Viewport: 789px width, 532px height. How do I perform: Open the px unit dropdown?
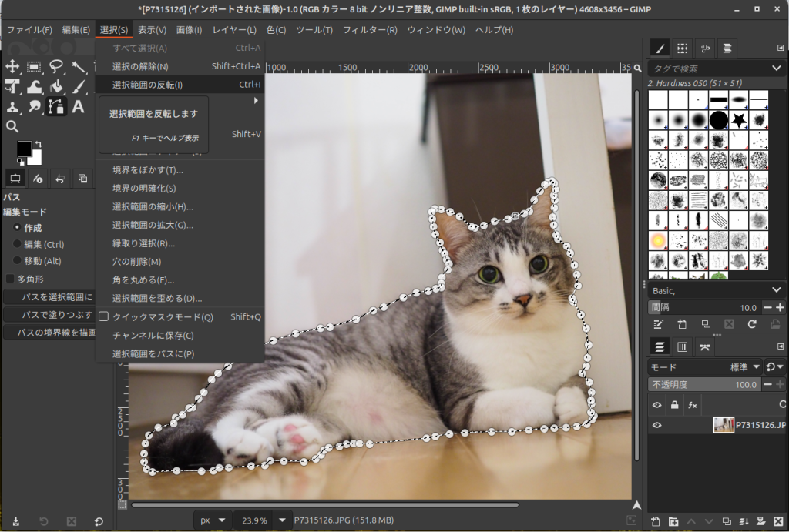(213, 520)
